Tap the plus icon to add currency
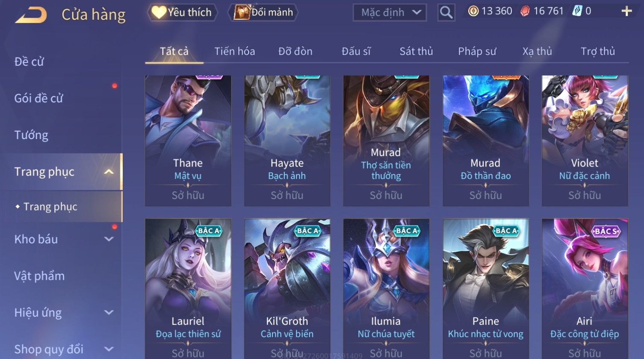Image resolution: width=644 pixels, height=359 pixels. [626, 11]
